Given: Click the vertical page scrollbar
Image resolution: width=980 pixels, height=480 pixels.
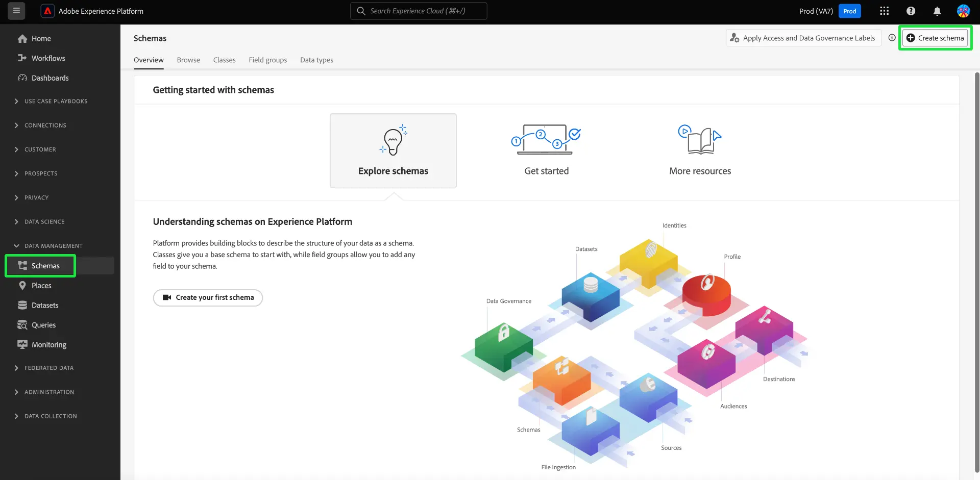Looking at the screenshot, I should [977, 273].
